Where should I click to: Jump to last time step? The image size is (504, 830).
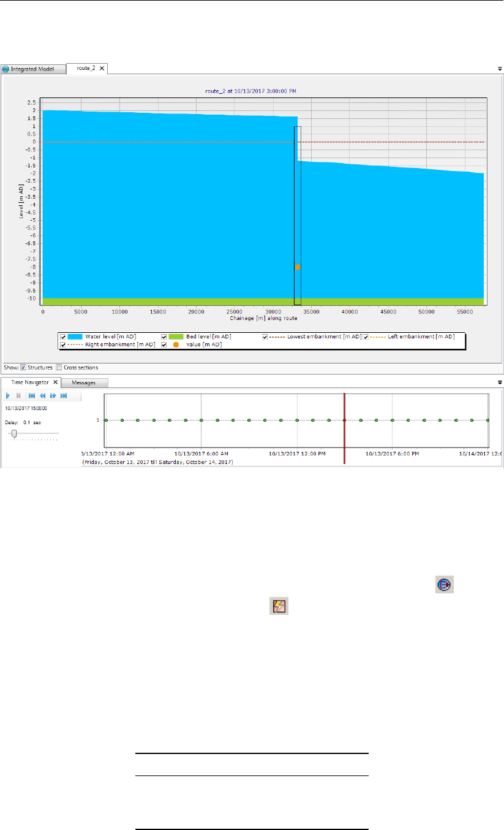pyautogui.click(x=64, y=396)
